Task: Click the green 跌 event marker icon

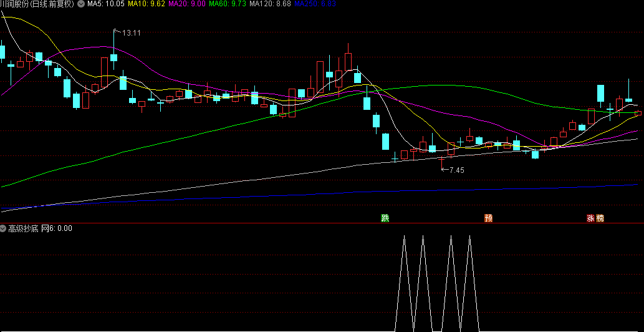Action: click(x=385, y=218)
